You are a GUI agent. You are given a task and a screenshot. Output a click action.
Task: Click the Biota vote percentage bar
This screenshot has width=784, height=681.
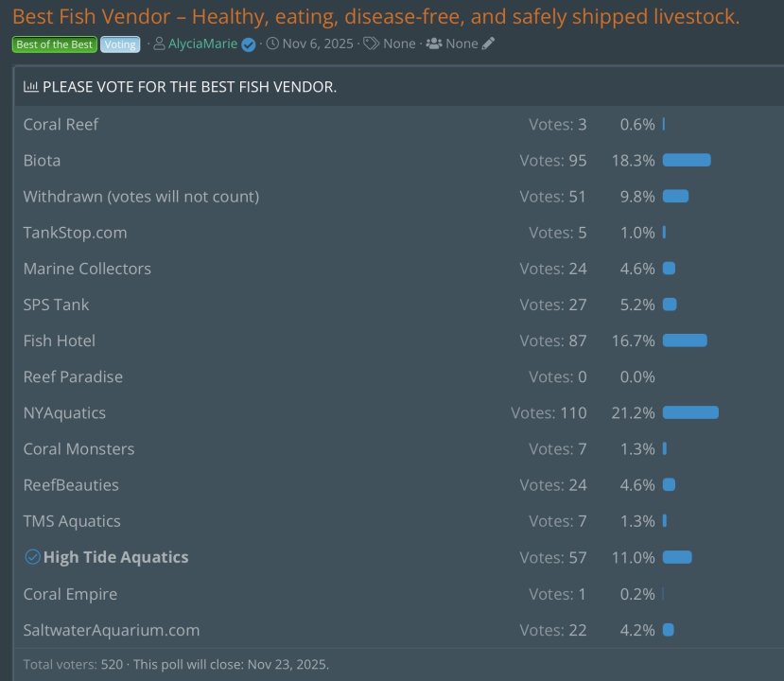[687, 161]
